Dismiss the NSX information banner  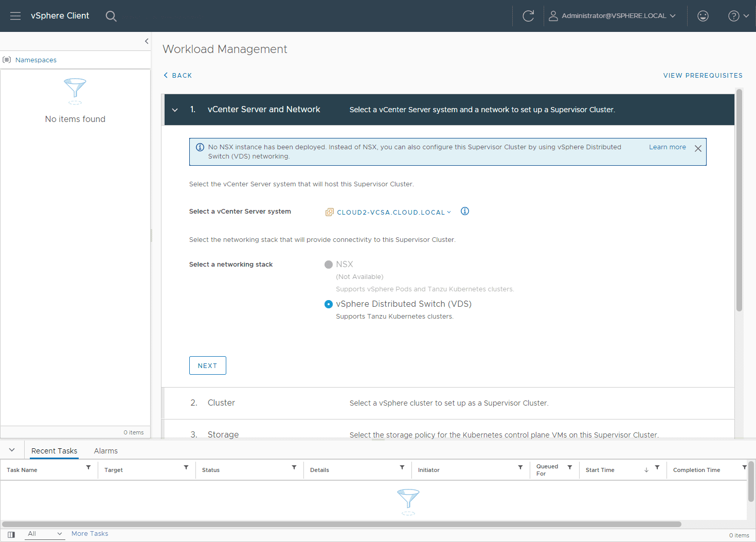[x=698, y=148]
